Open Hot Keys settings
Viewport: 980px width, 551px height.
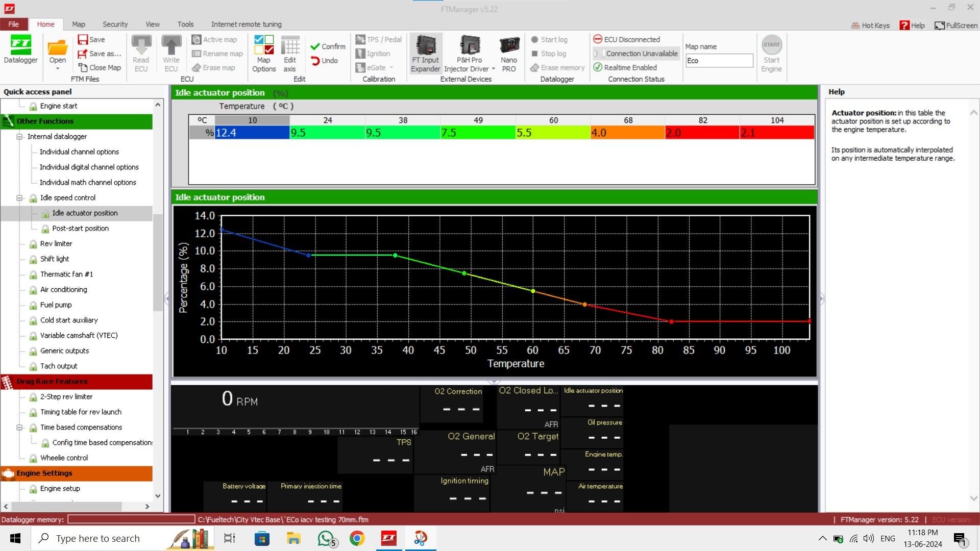pyautogui.click(x=870, y=26)
